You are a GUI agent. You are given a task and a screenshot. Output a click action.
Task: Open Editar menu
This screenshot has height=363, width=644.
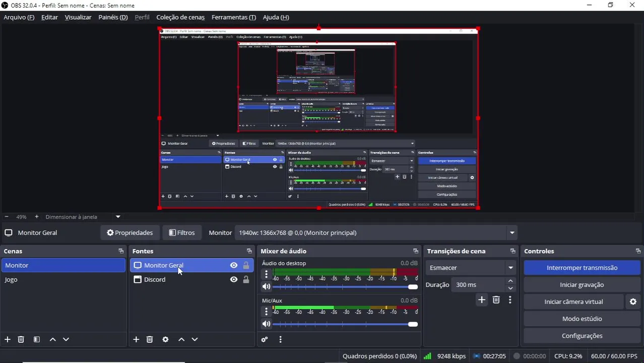point(49,17)
